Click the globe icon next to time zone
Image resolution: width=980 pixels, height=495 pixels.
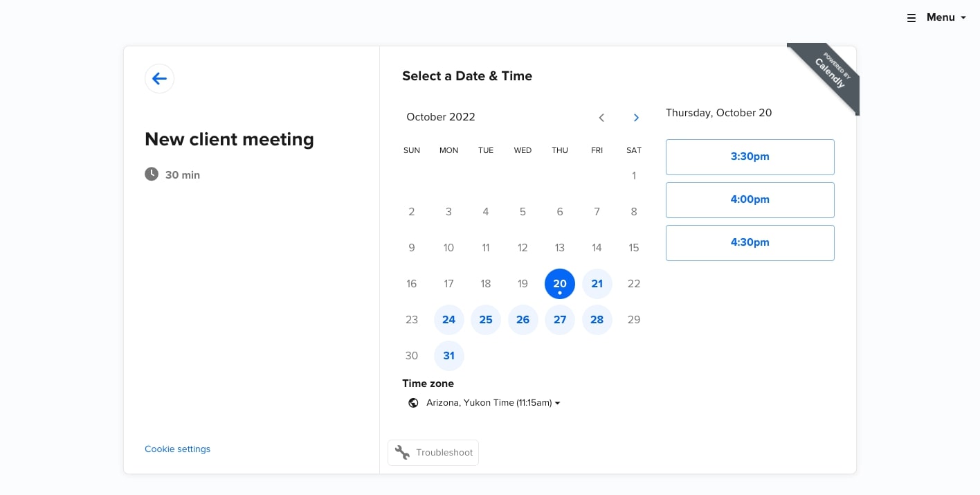pyautogui.click(x=413, y=402)
